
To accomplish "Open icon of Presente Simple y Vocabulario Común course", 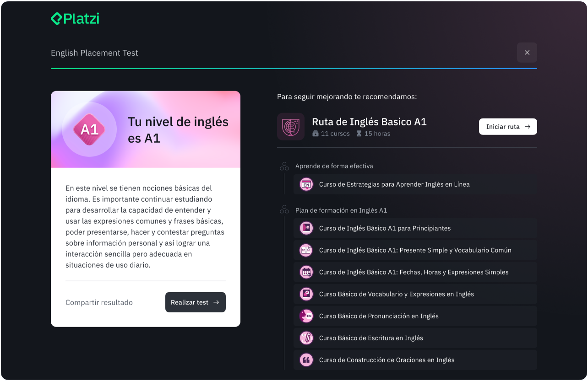I will [x=306, y=250].
